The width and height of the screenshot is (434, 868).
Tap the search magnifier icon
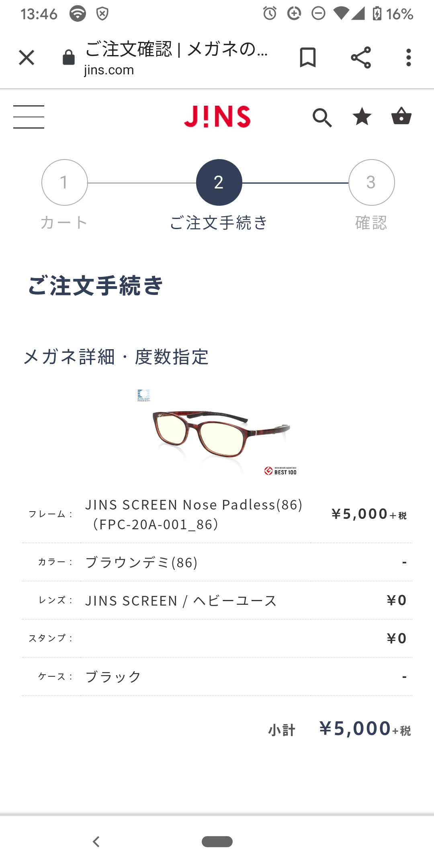point(322,117)
